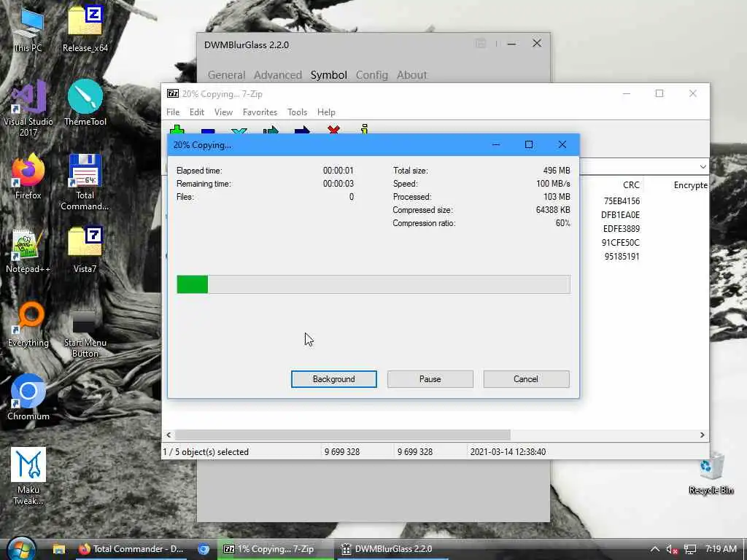Click the 2021-03-14 12:38:40 status entry
This screenshot has height=560, width=747.
point(508,451)
